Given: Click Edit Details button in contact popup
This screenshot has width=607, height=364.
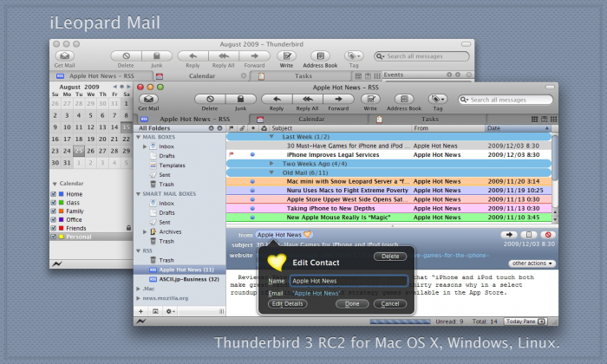Looking at the screenshot, I should 288,303.
